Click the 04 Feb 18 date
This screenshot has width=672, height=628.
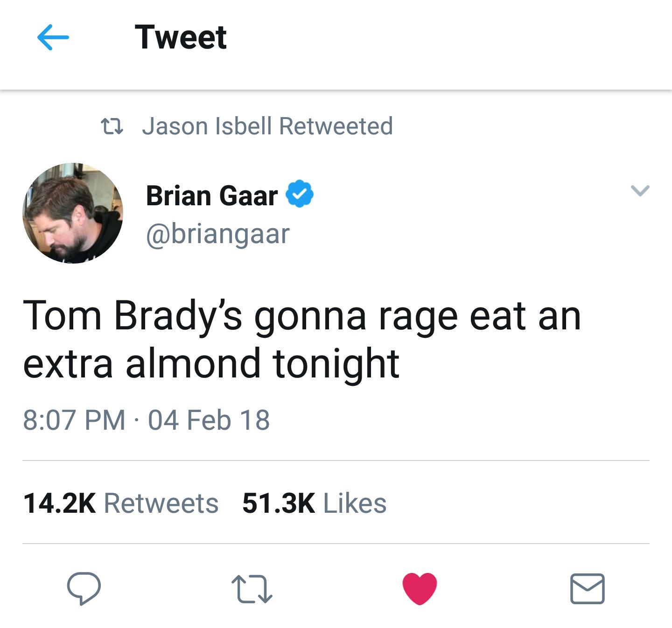[x=209, y=419]
